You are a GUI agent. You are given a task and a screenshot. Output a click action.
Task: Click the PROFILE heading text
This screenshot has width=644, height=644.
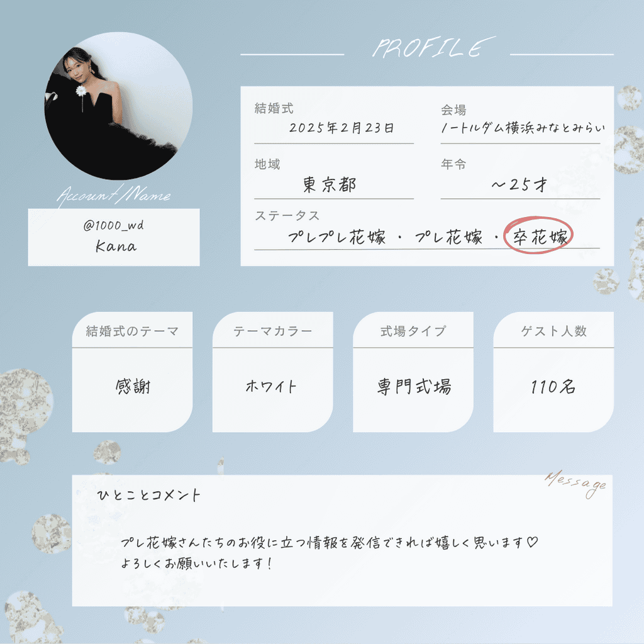(434, 47)
